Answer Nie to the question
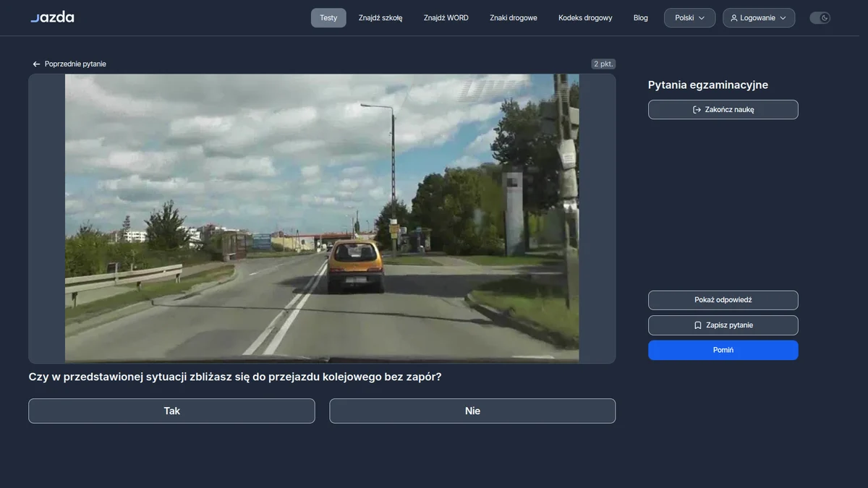The height and width of the screenshot is (488, 868). [472, 411]
